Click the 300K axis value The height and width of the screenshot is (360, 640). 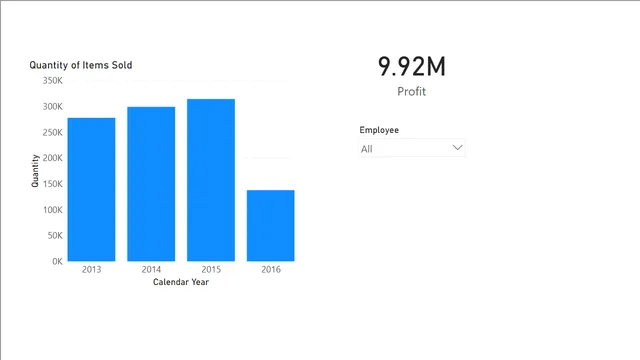coord(53,107)
